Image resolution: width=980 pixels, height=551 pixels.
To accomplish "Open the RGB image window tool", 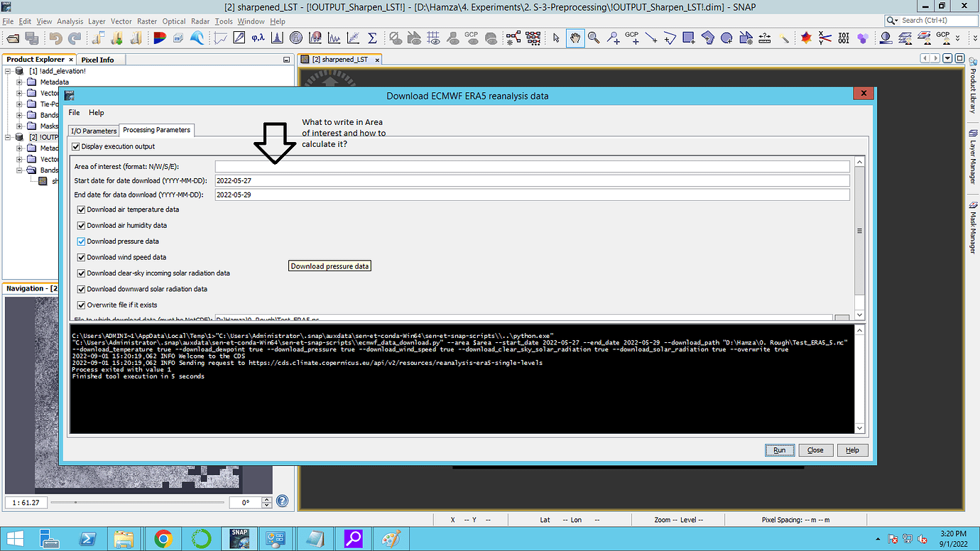I will pyautogui.click(x=160, y=38).
